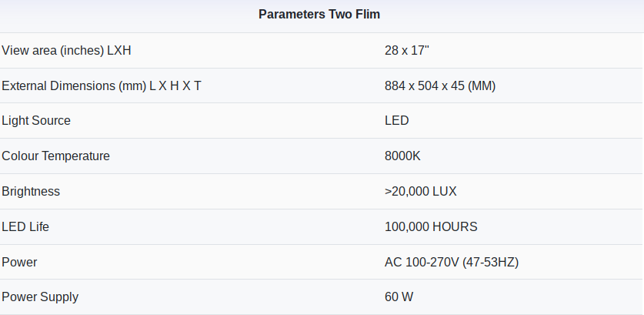Click the AC 100-270V voltage text
Screen dimensions: 644x315
coord(422,263)
